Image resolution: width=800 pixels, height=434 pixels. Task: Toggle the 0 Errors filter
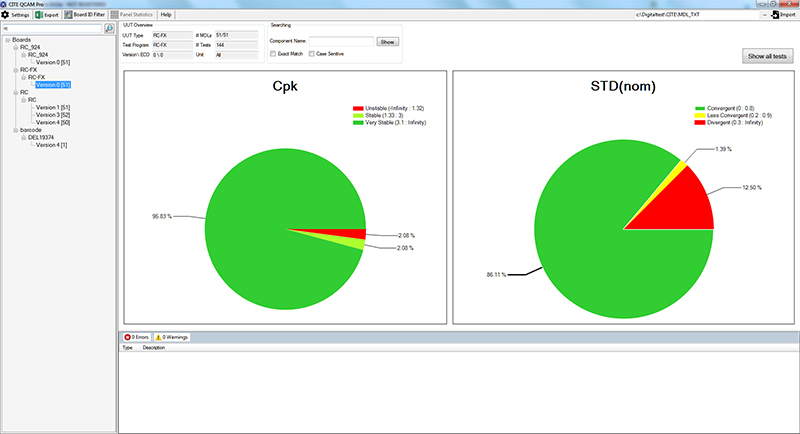[136, 337]
